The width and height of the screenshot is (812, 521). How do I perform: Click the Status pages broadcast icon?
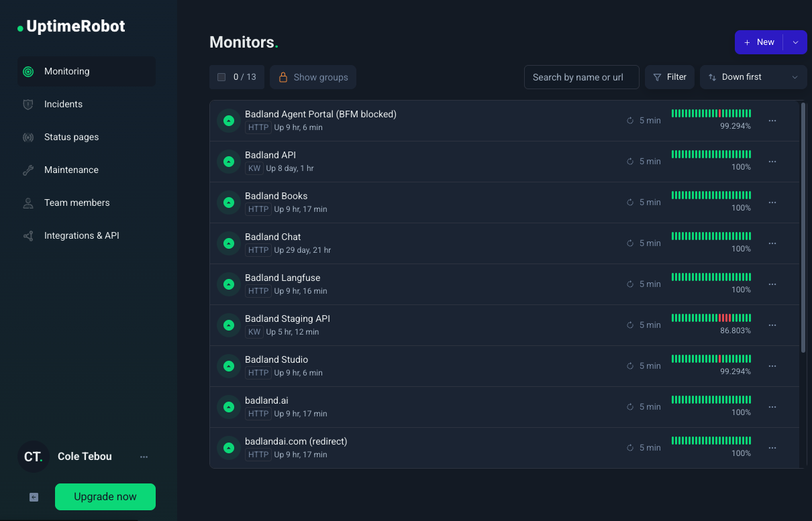pyautogui.click(x=27, y=137)
